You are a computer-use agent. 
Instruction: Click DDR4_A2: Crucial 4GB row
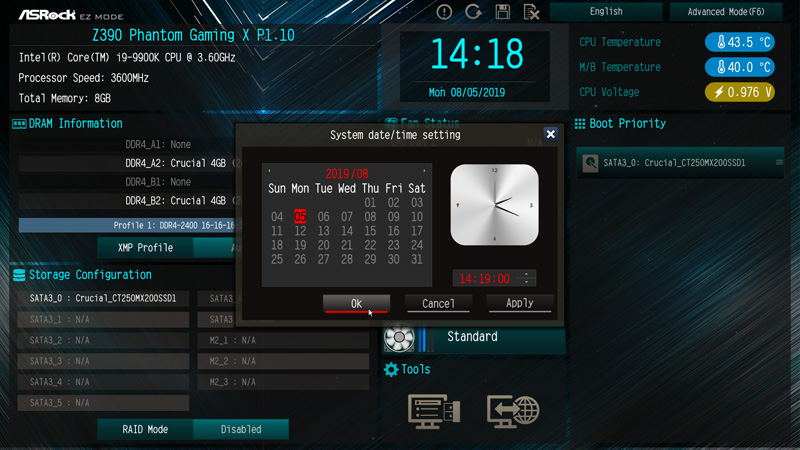(x=128, y=163)
